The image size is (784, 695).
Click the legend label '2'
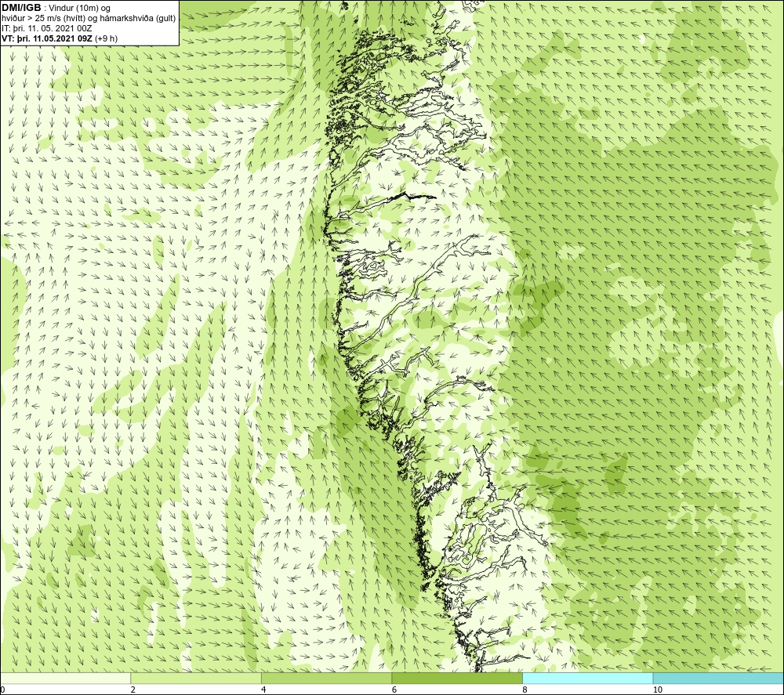click(133, 690)
